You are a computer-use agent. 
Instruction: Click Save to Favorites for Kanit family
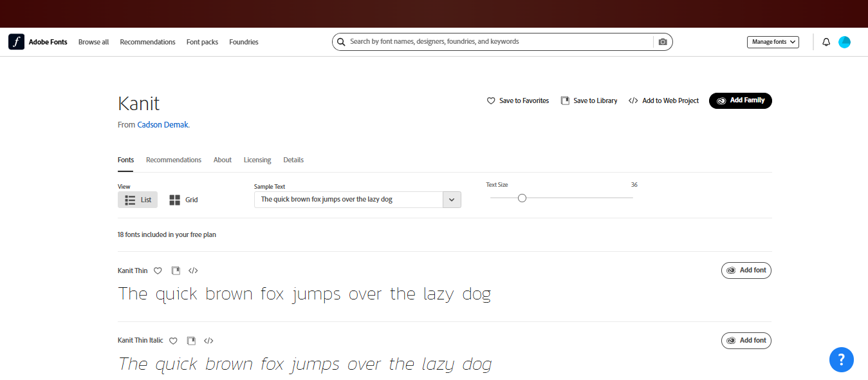[518, 100]
